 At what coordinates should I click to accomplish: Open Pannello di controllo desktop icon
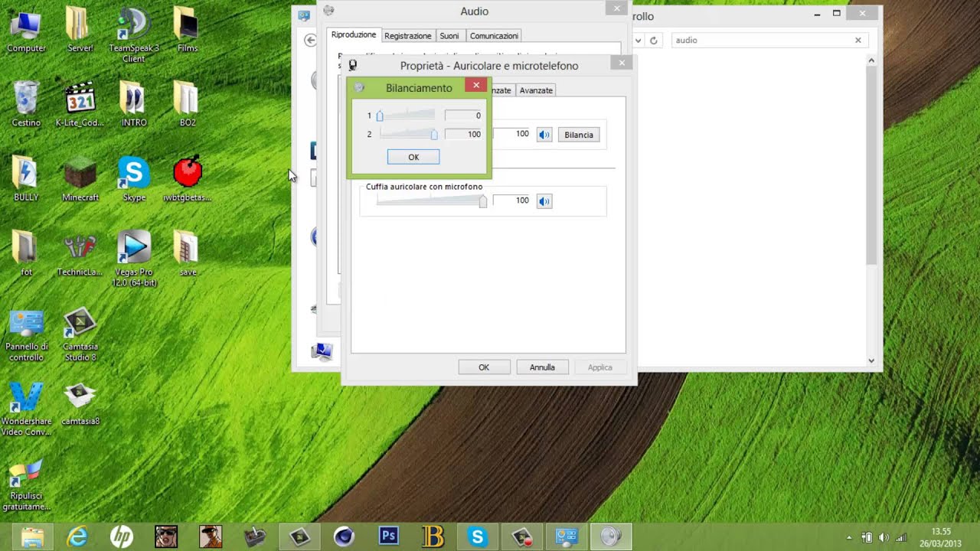[x=26, y=335]
